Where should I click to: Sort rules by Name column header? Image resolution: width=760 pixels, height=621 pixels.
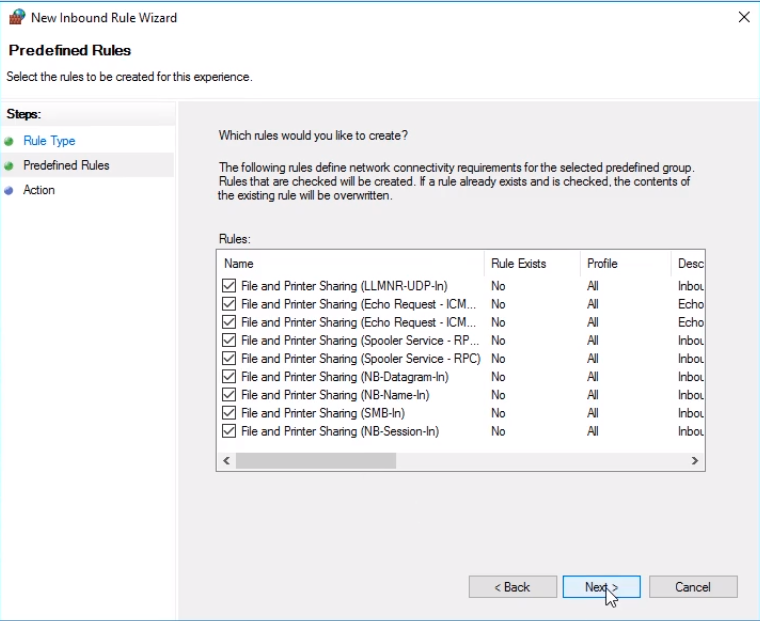point(350,264)
